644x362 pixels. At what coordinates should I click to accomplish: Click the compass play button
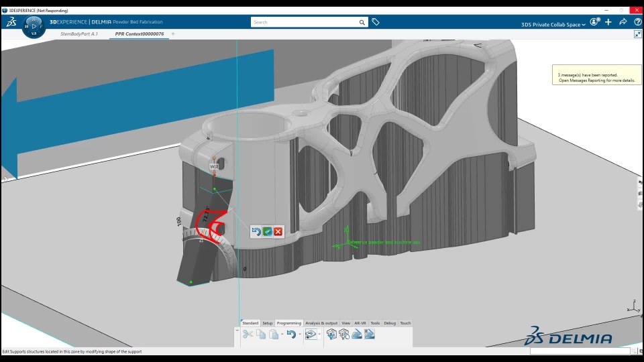tap(34, 26)
